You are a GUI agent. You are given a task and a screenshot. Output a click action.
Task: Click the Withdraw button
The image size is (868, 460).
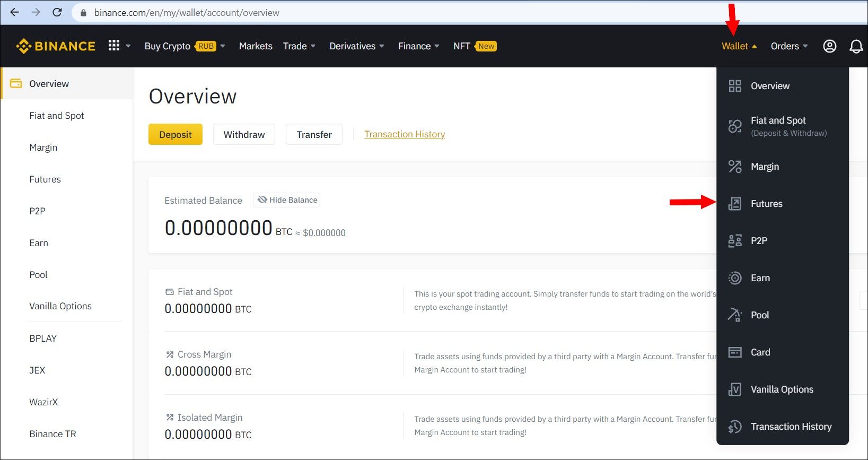[x=244, y=134]
